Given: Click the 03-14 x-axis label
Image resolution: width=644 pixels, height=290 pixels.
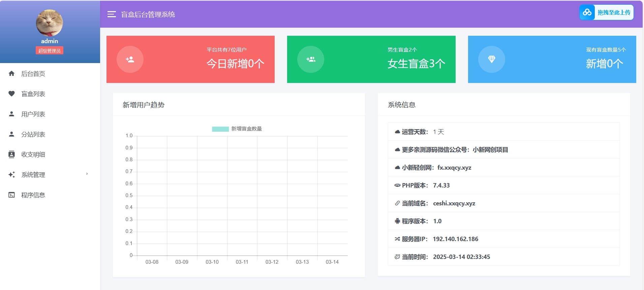Looking at the screenshot, I should click(x=332, y=262).
